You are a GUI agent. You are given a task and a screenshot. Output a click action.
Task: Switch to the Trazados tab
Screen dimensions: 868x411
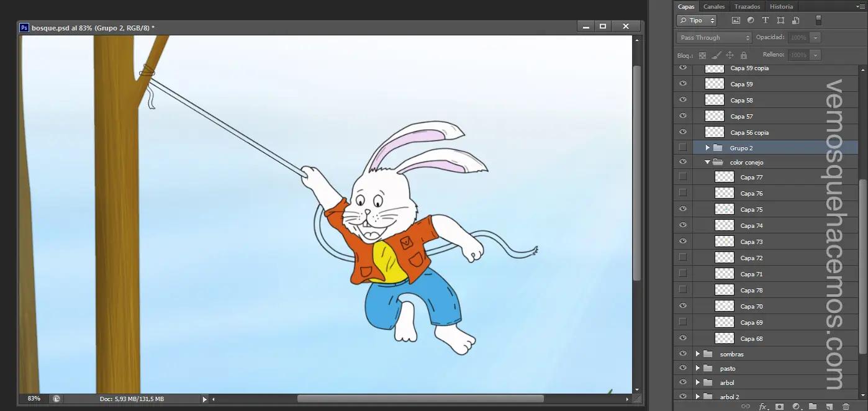pyautogui.click(x=747, y=7)
